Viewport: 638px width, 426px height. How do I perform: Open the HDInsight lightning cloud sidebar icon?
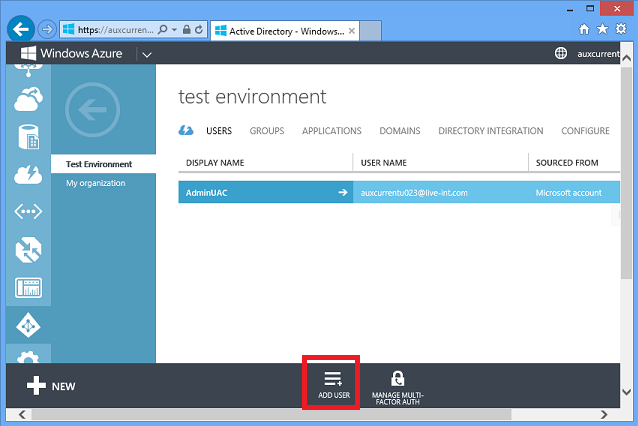(x=28, y=175)
